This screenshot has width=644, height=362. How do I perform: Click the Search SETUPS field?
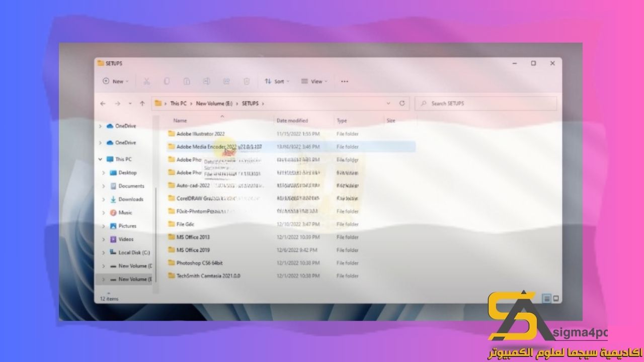pos(486,103)
